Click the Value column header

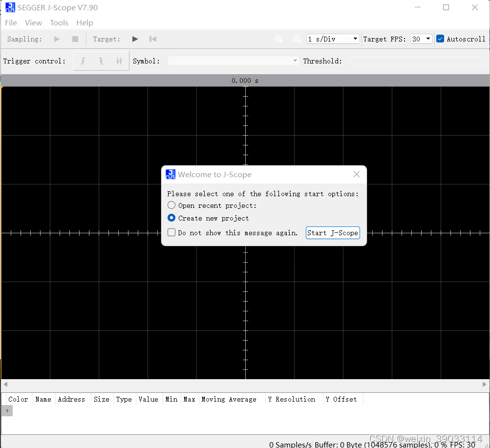click(x=149, y=399)
